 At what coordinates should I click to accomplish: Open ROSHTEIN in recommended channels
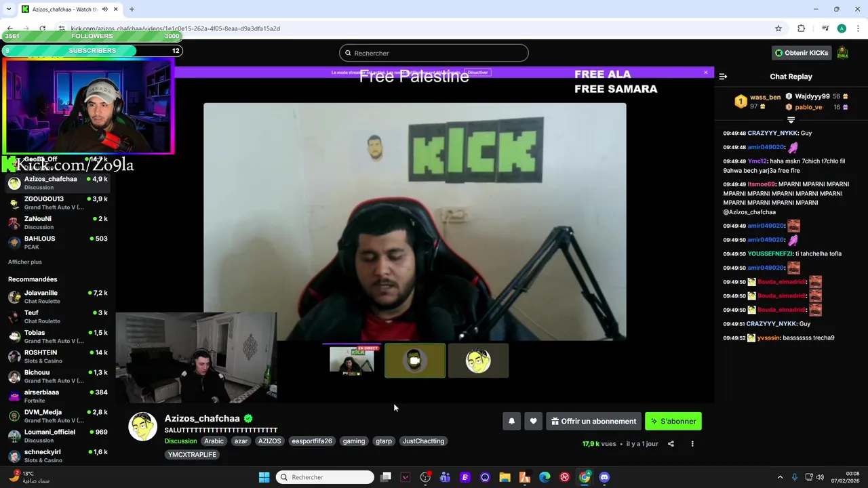click(x=58, y=357)
